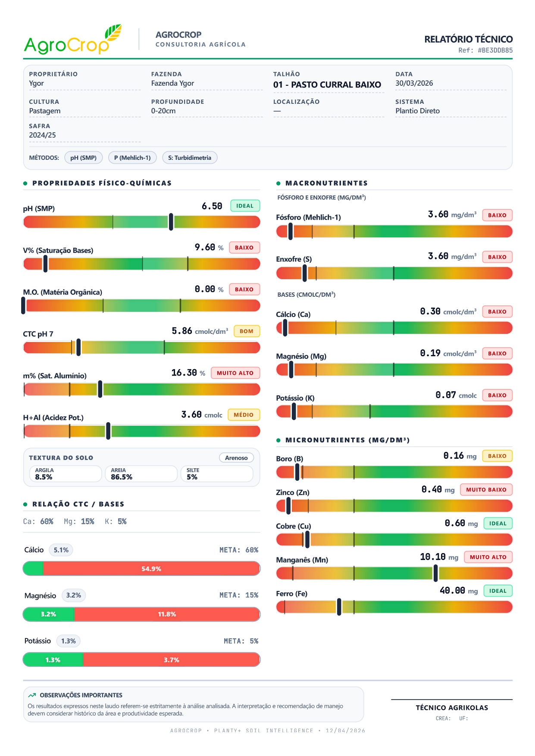
Task: Click the green bullet beside Propriedades Físico-Químicas
Action: coord(25,184)
